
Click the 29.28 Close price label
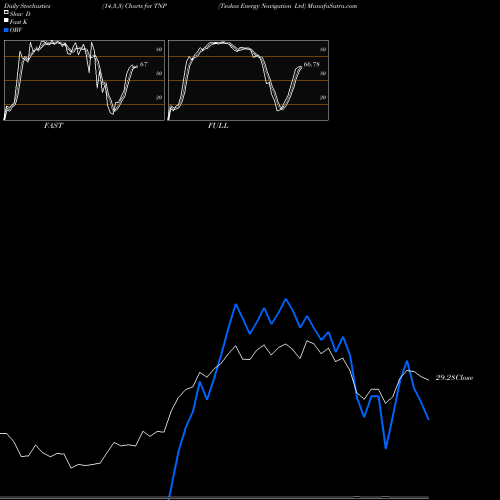coord(454,378)
